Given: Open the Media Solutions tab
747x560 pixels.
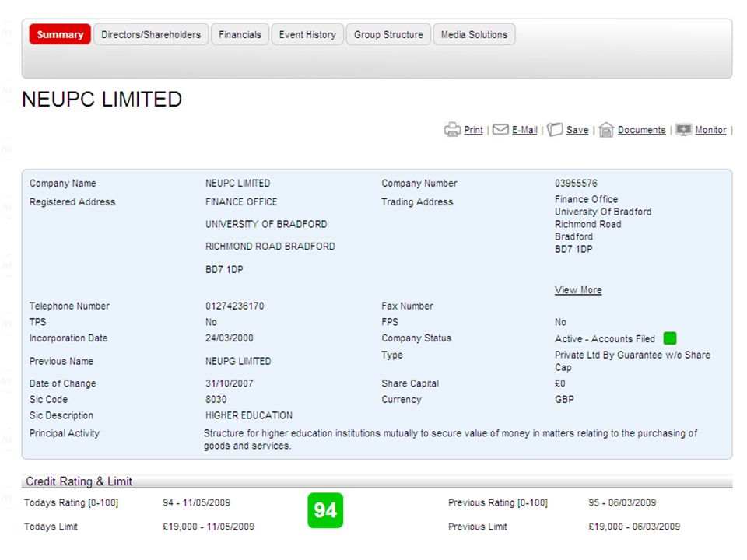Looking at the screenshot, I should point(474,34).
